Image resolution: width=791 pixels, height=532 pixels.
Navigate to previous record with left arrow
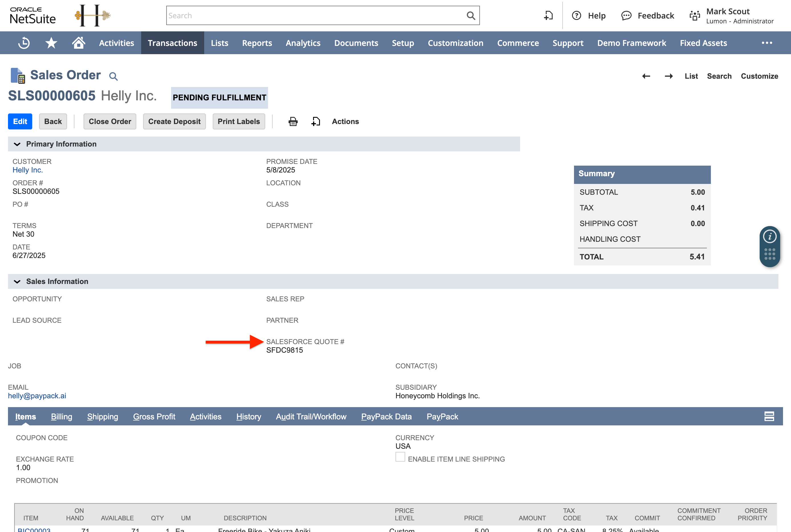coord(646,76)
